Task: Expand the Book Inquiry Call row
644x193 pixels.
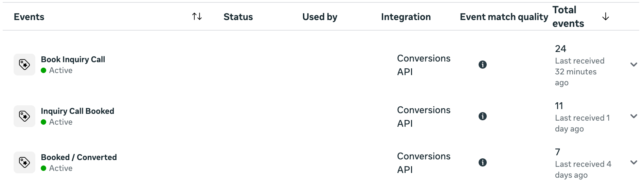Action: click(633, 65)
